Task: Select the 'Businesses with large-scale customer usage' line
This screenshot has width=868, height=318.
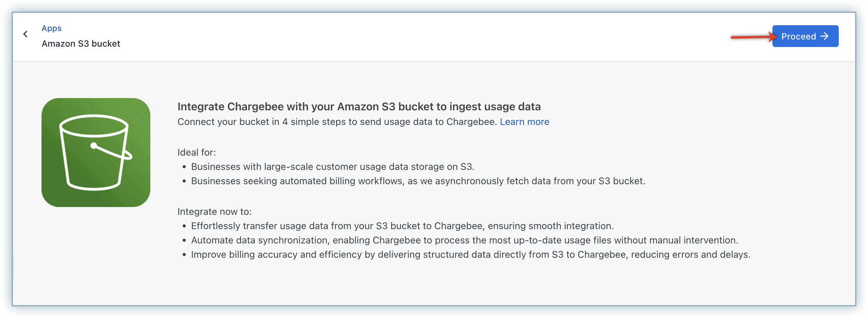Action: (x=332, y=166)
